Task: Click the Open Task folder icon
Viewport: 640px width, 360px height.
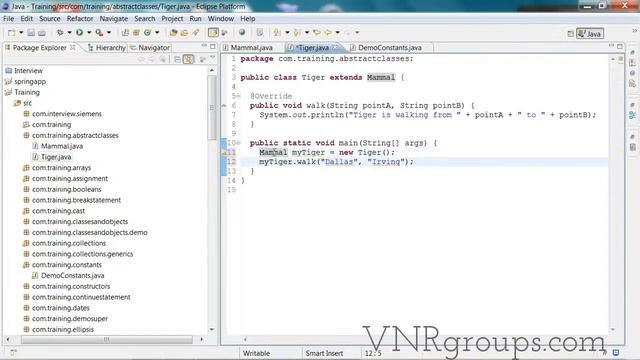Action: click(x=184, y=33)
